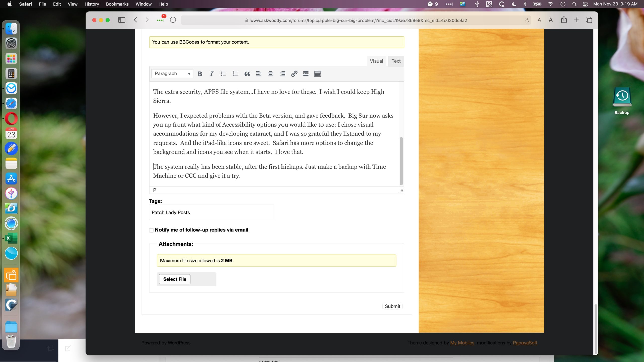The image size is (644, 362).
Task: Align text center
Action: 270,74
